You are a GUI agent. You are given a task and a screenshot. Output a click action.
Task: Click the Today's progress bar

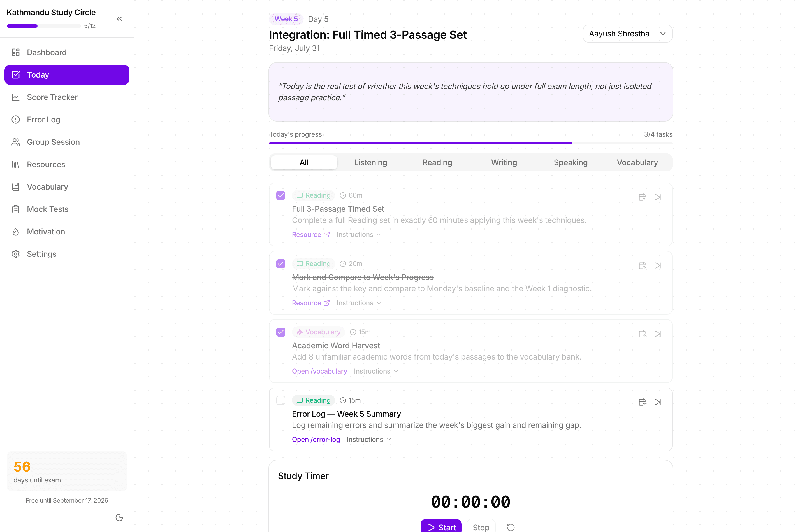point(470,143)
